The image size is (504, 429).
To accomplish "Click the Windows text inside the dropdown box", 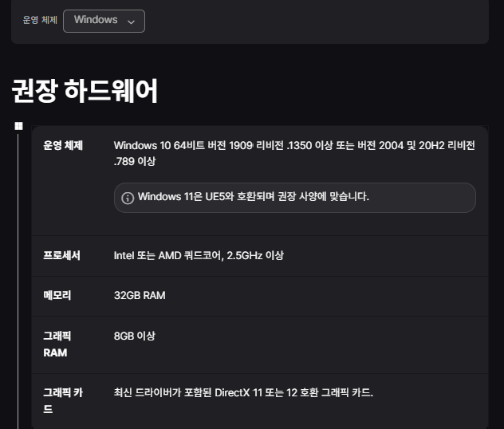I will pos(96,20).
